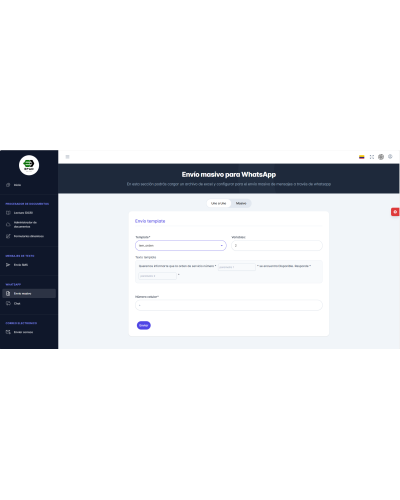This screenshot has height=500, width=400.
Task: Click the Enviar button
Action: pos(144,325)
